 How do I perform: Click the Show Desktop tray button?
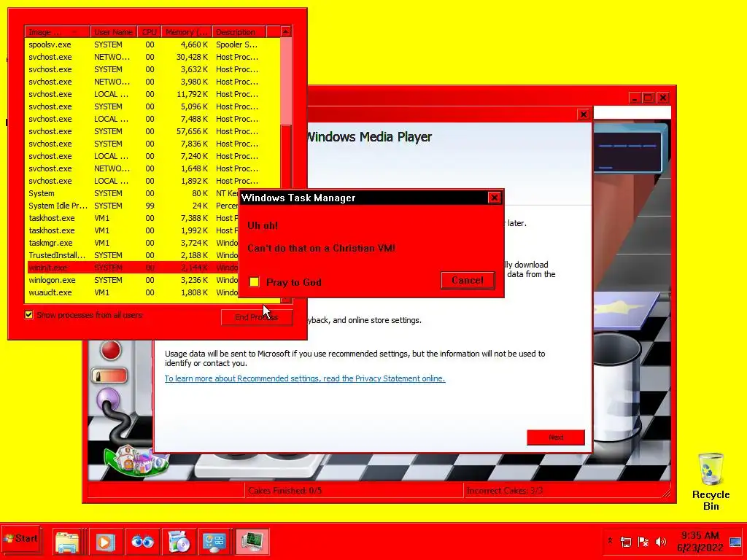(x=736, y=542)
